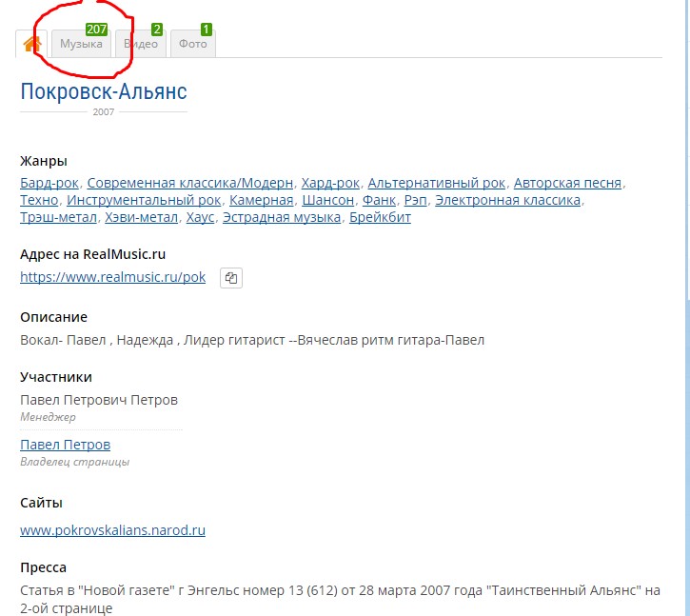Click the Трэш-метал genre link

[59, 217]
